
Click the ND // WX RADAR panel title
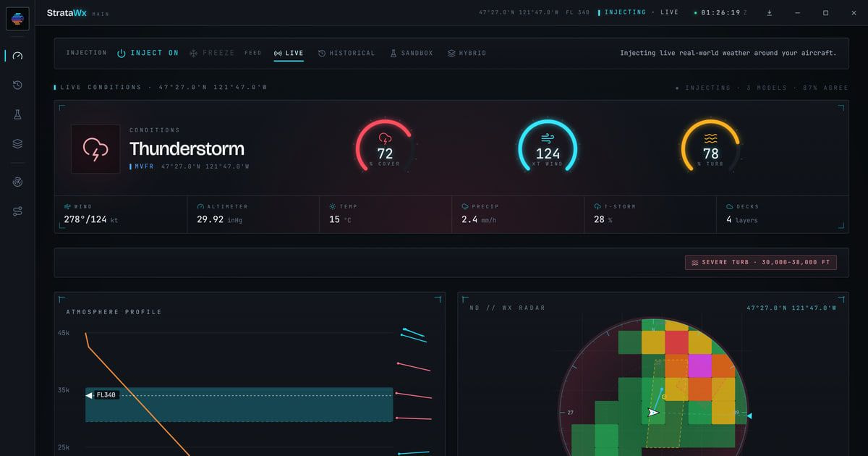[507, 308]
